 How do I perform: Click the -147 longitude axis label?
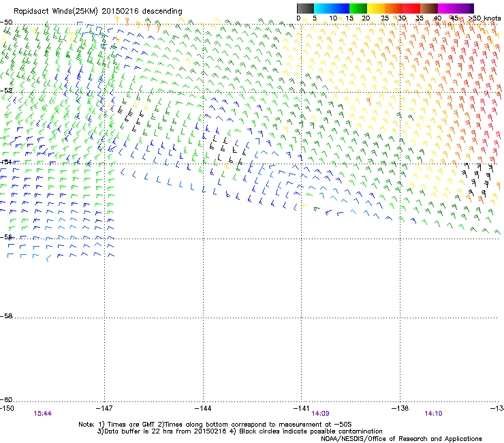pyautogui.click(x=104, y=408)
